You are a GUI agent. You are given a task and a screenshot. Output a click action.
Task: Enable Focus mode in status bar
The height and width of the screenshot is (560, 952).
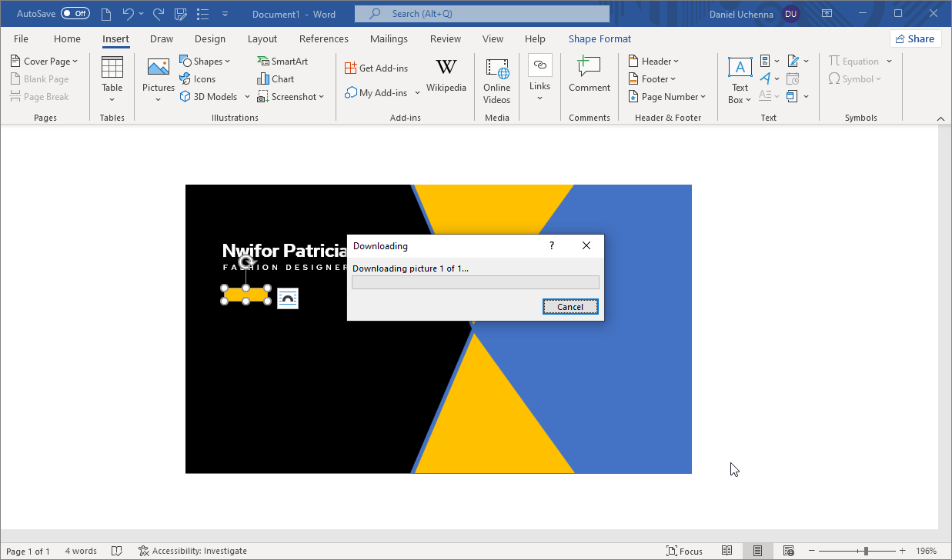(x=684, y=551)
